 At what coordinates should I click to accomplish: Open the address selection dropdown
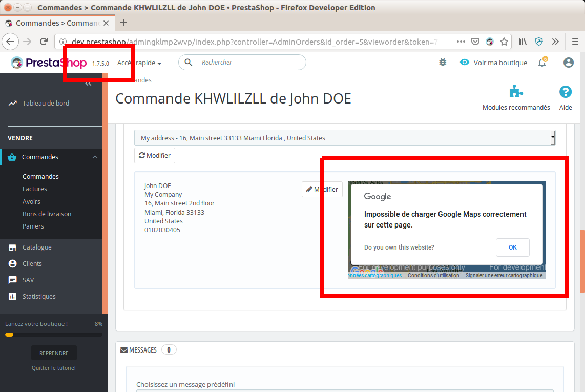345,138
